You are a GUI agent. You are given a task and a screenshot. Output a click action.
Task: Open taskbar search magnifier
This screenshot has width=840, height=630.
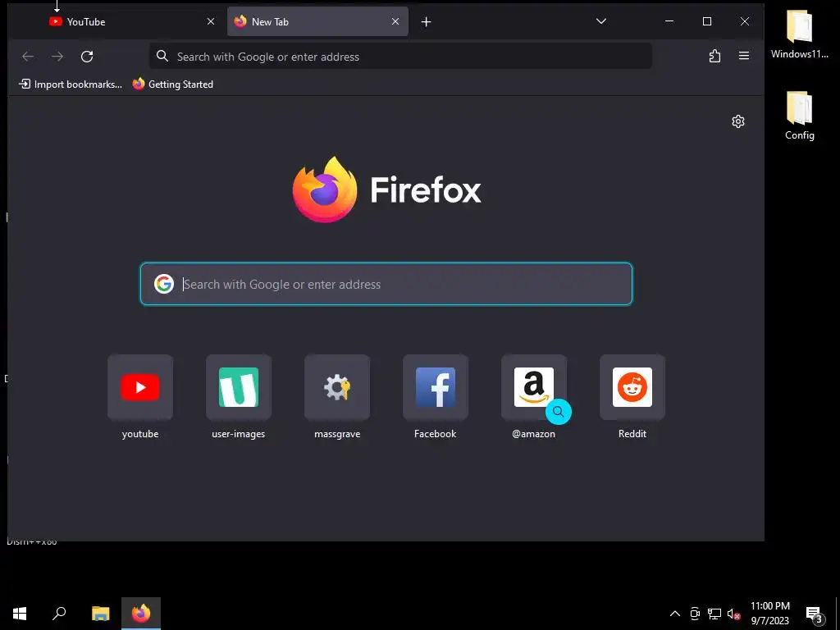click(x=59, y=614)
